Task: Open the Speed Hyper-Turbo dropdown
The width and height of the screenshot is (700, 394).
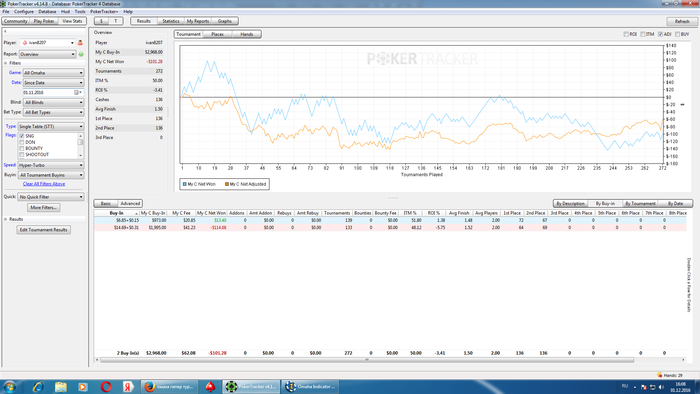Action: tap(50, 165)
